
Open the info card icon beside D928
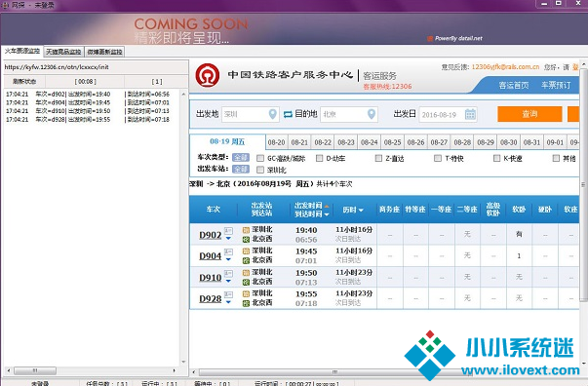(228, 294)
